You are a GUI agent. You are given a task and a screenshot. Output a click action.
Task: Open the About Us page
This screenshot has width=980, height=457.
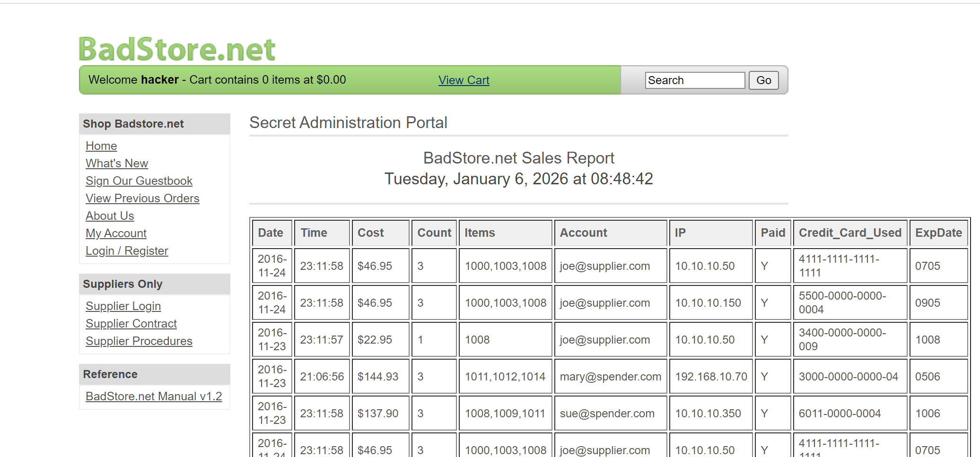point(110,216)
